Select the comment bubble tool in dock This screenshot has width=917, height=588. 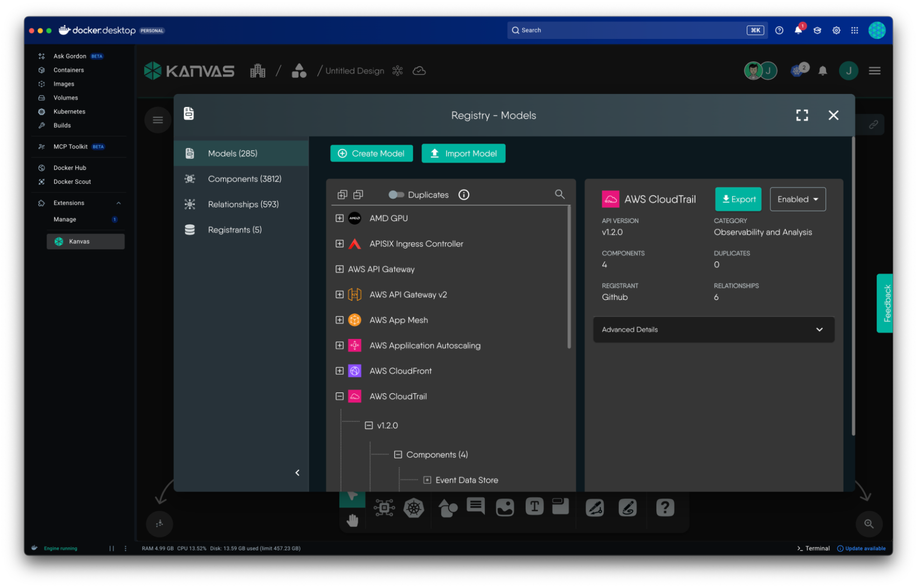click(x=475, y=507)
